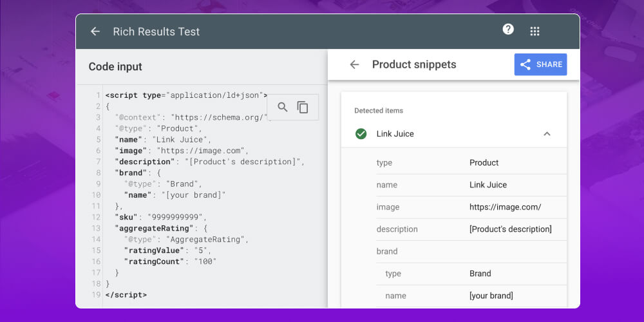Click the https://image.com/ value in image row

(505, 207)
